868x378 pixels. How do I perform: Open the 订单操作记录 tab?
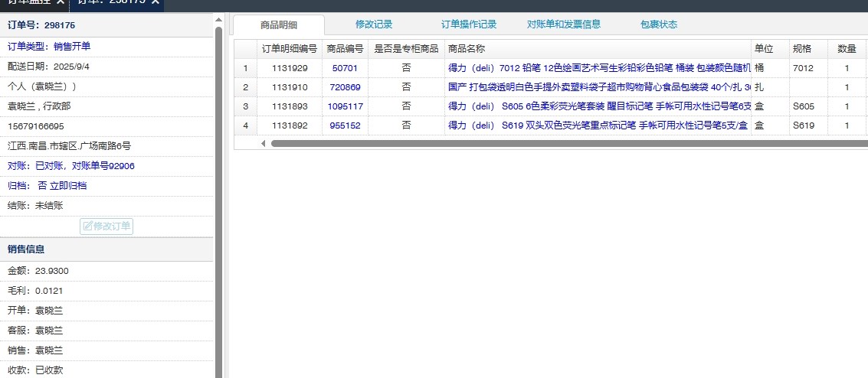[469, 24]
